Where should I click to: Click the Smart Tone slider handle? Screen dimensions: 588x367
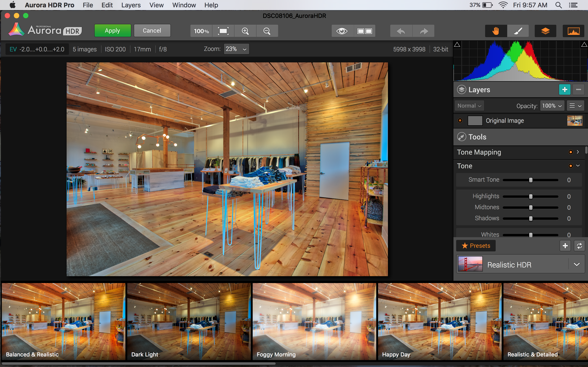coord(531,180)
